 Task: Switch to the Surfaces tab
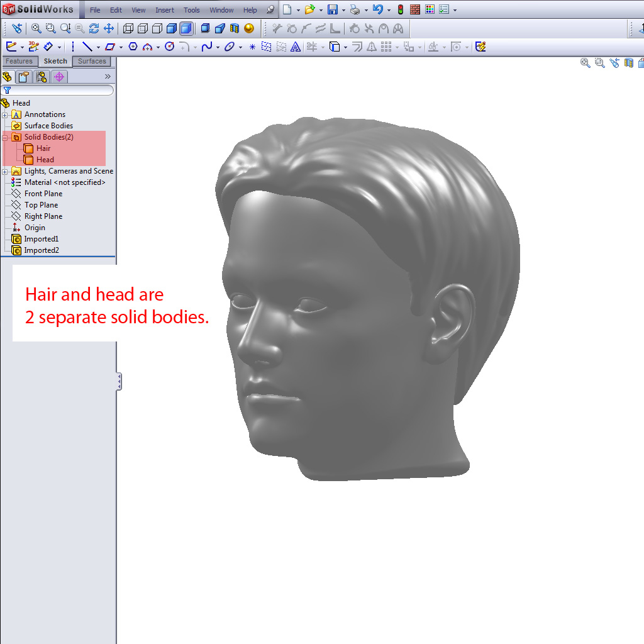[92, 61]
